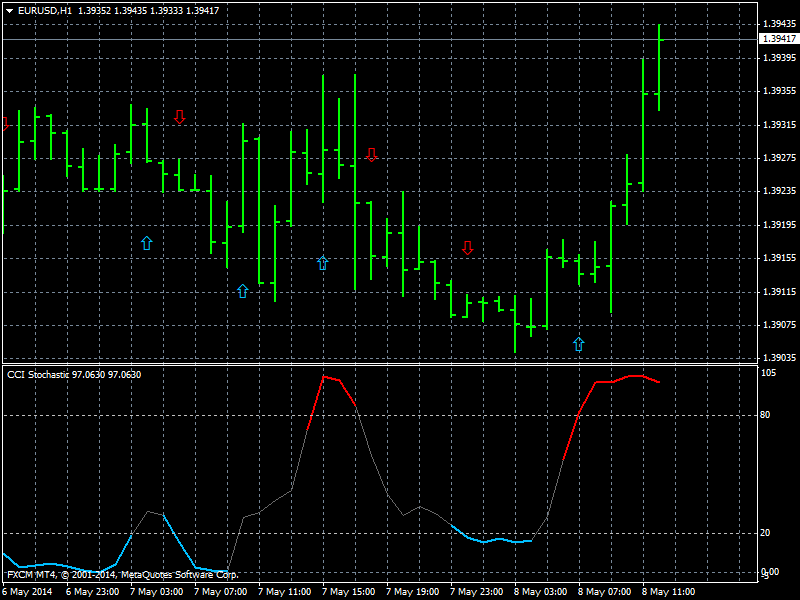
Task: Click the 1.39435 price scale label
Action: [x=779, y=24]
